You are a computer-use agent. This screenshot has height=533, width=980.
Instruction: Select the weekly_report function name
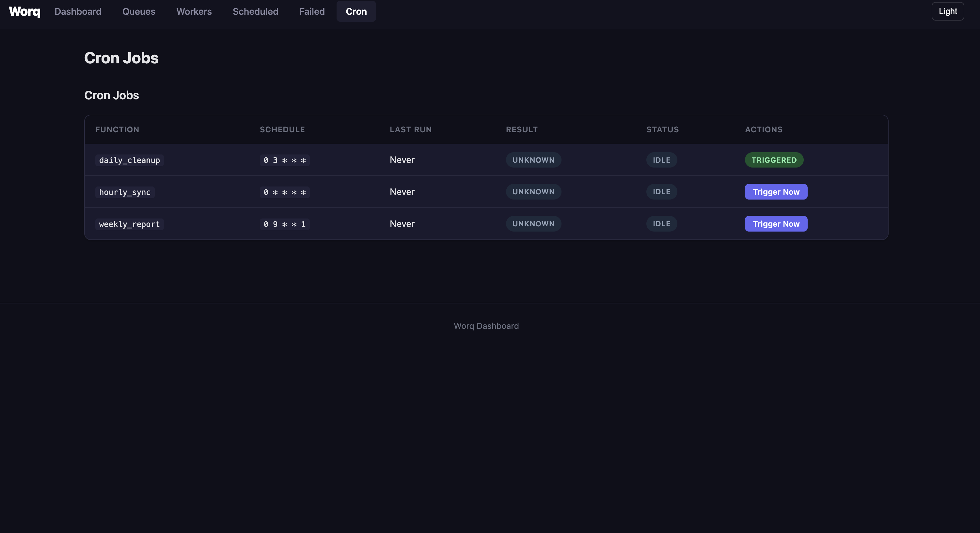129,224
